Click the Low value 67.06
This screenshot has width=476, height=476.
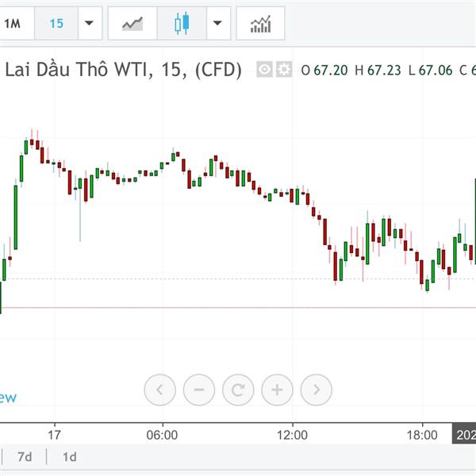pyautogui.click(x=436, y=71)
